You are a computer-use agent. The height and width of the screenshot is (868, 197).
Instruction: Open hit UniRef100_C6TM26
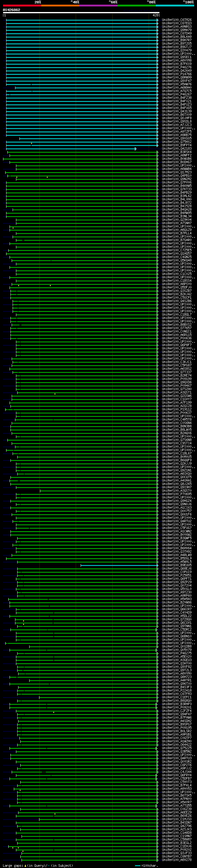tap(177, 20)
